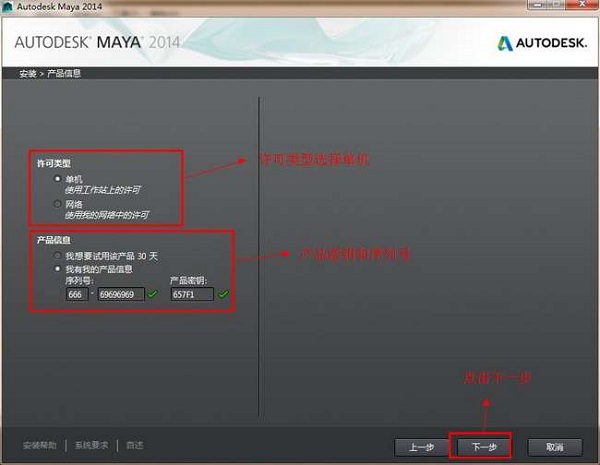Click the 产品信息 section heading
This screenshot has height=465, width=600.
[54, 240]
